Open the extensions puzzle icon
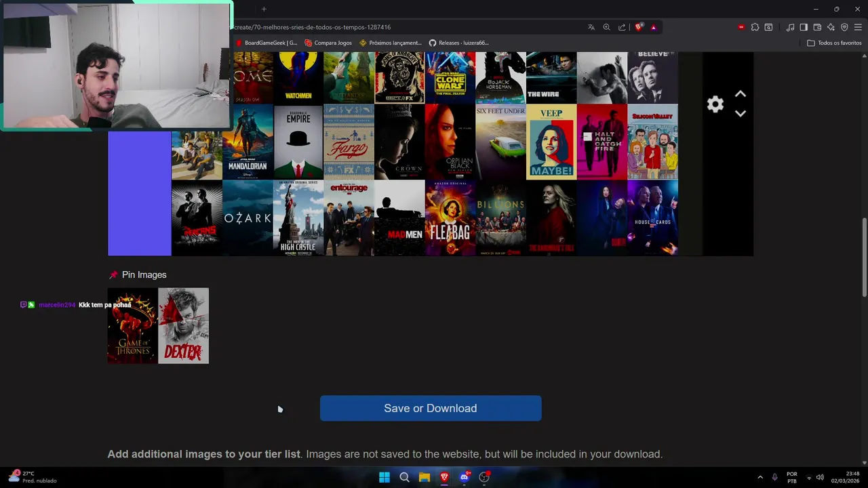Viewport: 868px width, 488px height. [755, 27]
